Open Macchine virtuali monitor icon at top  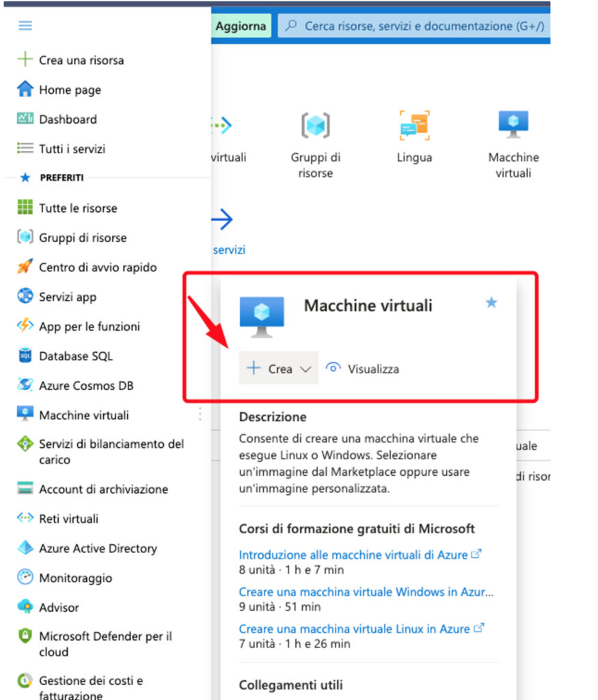tap(513, 124)
